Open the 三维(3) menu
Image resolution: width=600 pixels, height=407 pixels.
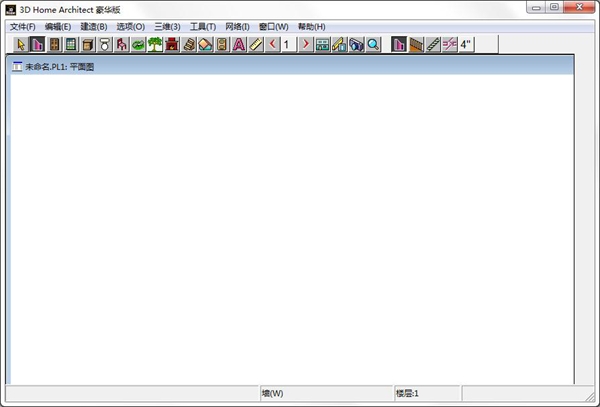pyautogui.click(x=167, y=27)
